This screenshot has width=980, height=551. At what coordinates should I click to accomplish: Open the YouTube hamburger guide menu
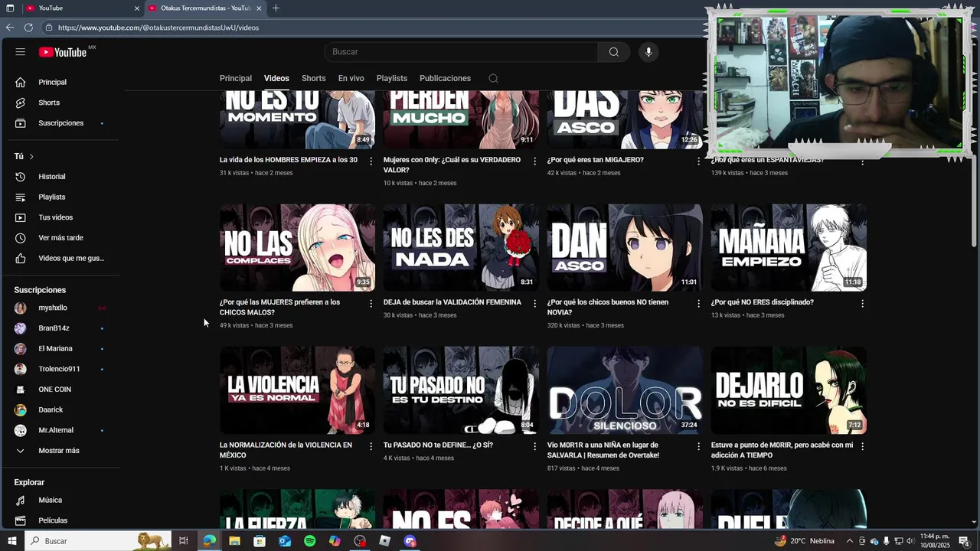pos(21,52)
